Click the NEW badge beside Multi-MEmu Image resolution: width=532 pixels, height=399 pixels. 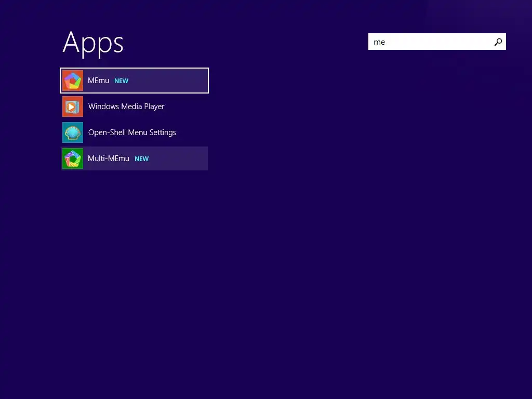pos(142,159)
